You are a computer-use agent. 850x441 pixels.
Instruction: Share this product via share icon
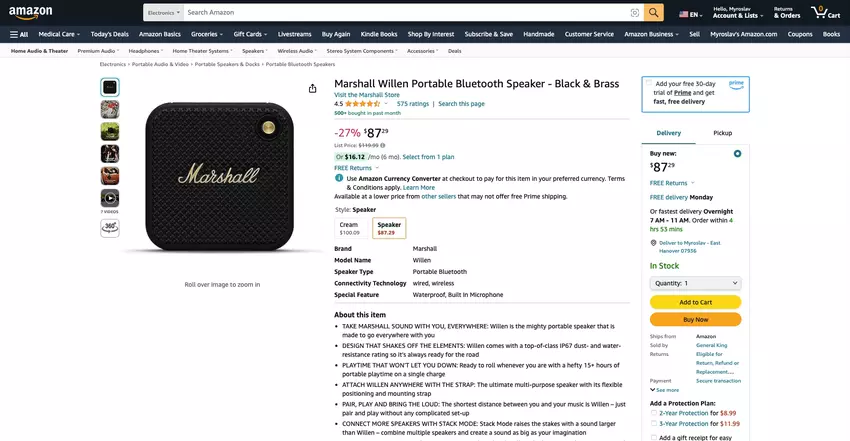(313, 88)
